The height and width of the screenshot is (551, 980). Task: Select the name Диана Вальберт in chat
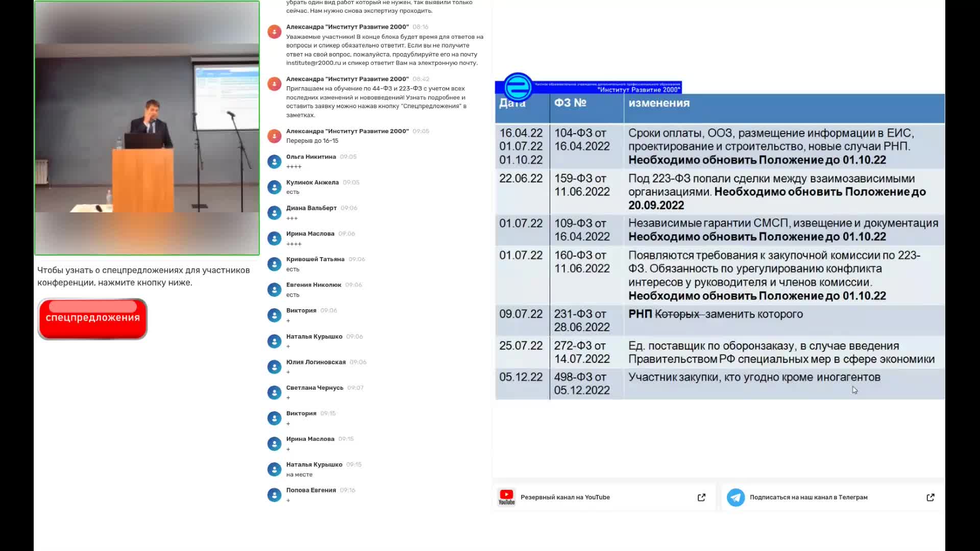[311, 208]
